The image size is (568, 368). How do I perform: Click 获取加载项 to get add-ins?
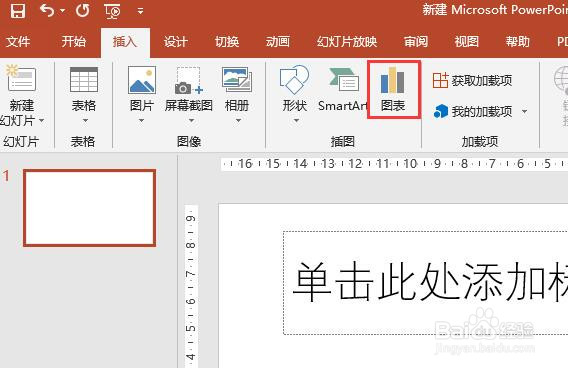tap(472, 80)
